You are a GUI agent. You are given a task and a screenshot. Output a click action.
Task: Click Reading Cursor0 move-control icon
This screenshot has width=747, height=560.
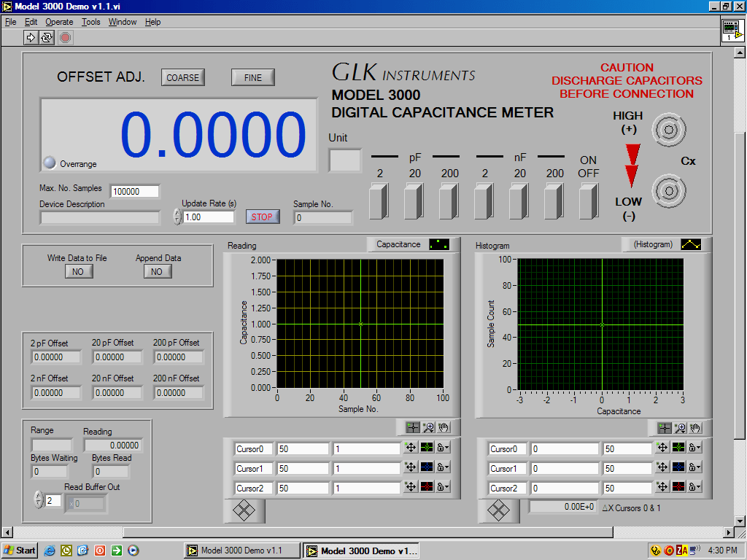pos(411,447)
